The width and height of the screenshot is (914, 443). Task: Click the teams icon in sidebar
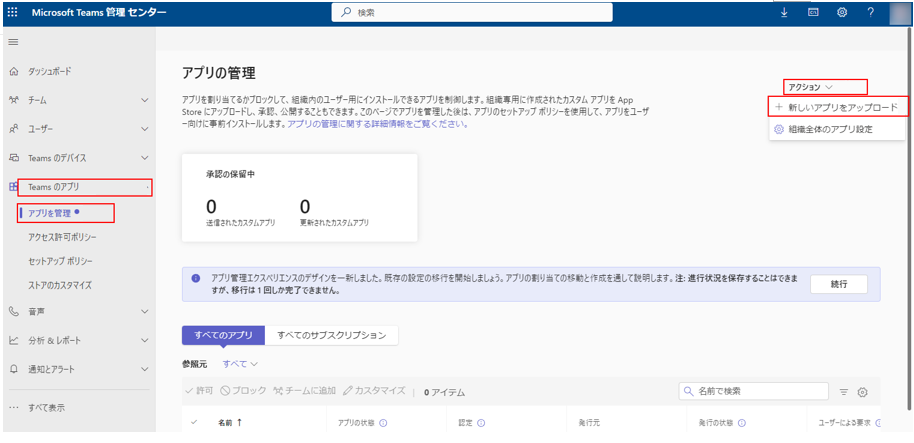[13, 100]
